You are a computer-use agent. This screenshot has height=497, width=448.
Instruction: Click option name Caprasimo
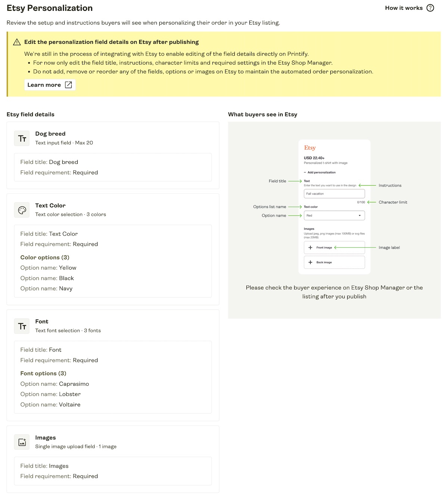pyautogui.click(x=74, y=384)
